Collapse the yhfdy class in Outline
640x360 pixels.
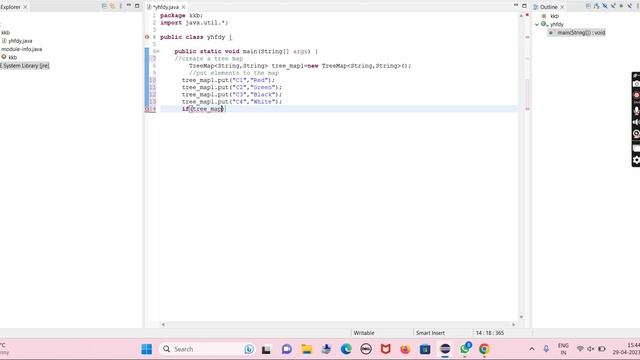(537, 24)
